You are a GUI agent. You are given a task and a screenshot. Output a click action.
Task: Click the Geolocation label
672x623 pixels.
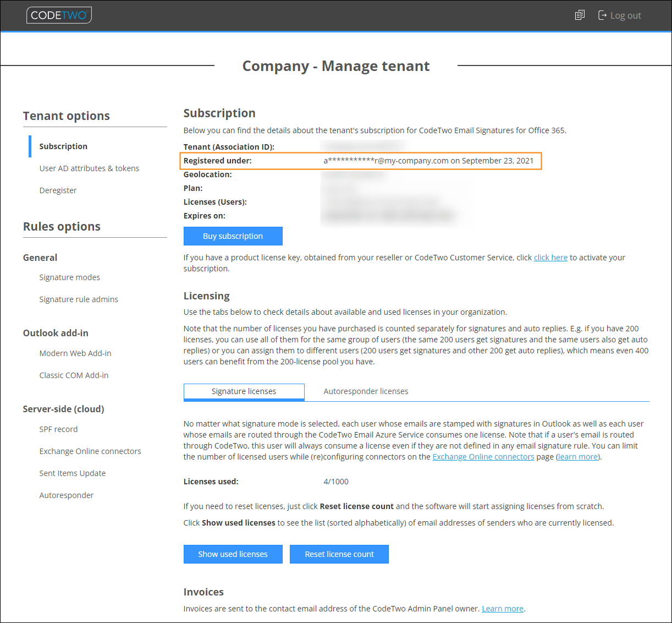pos(207,174)
